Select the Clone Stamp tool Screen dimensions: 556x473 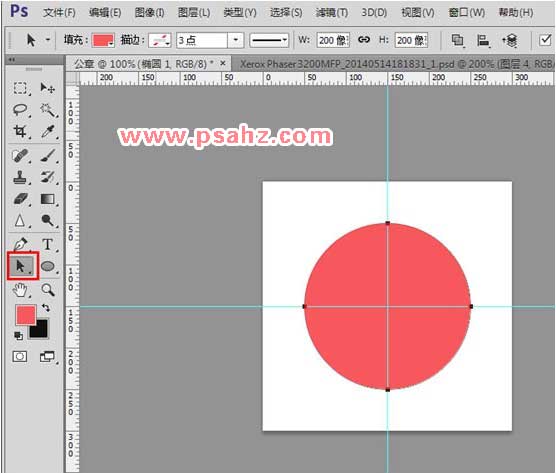tap(20, 177)
